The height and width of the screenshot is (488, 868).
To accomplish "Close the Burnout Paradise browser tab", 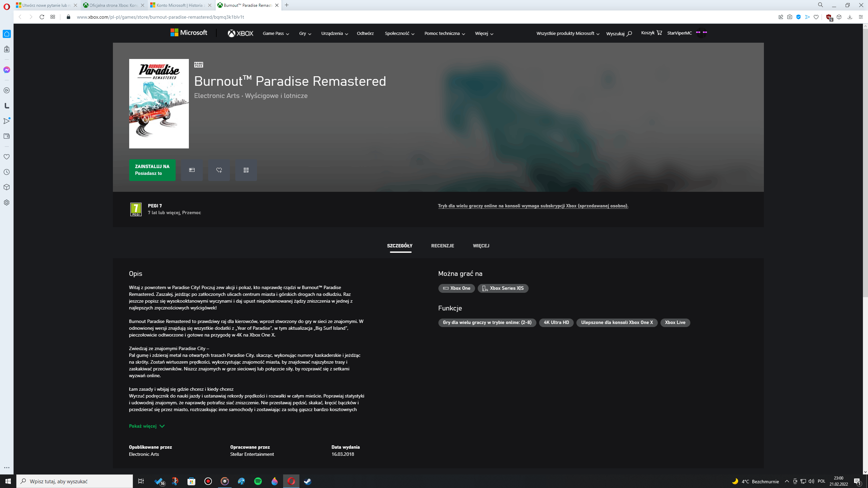I will (277, 5).
